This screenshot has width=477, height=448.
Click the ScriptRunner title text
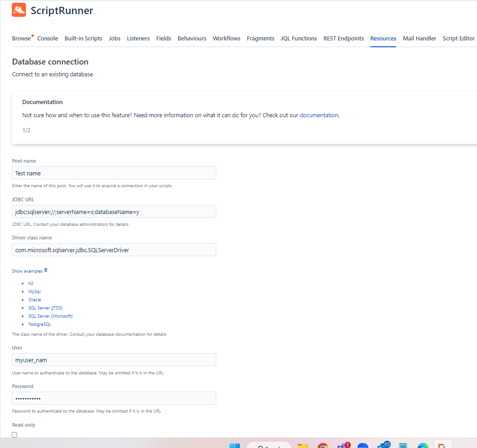click(x=62, y=10)
